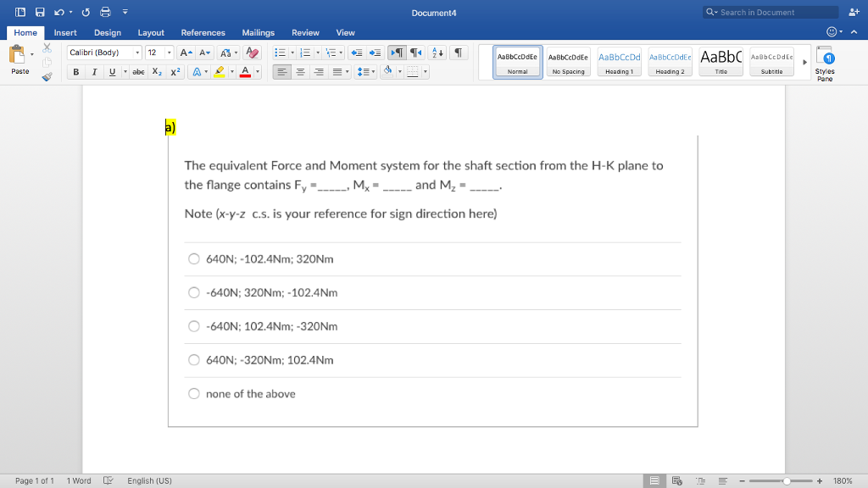
Task: Toggle Italic formatting
Action: pyautogui.click(x=94, y=72)
